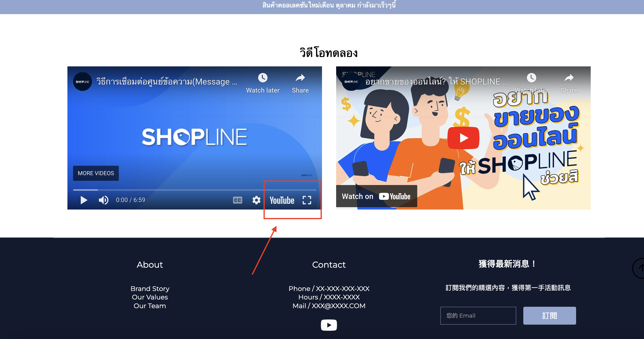This screenshot has width=644, height=339.
Task: Click the YouTube icon in the footer
Action: click(x=329, y=325)
